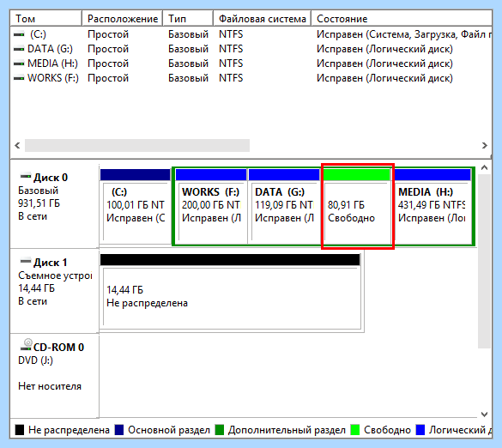Click horizontal scrollbar right arrow in volume list
The height and width of the screenshot is (448, 502).
point(484,145)
